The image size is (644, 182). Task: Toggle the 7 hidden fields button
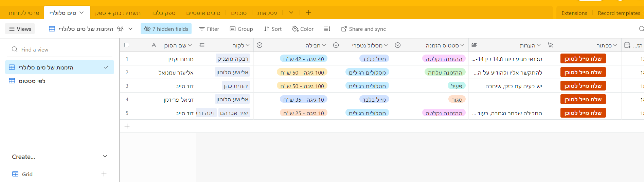(166, 29)
